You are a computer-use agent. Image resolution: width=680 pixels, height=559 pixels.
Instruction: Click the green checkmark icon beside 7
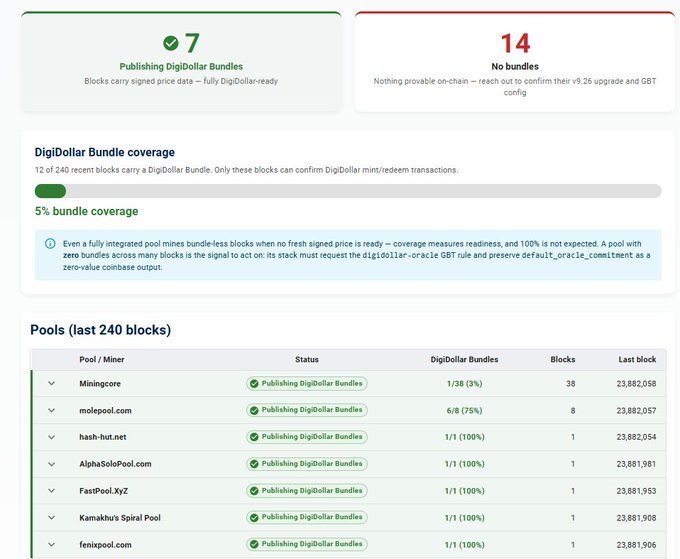point(171,43)
